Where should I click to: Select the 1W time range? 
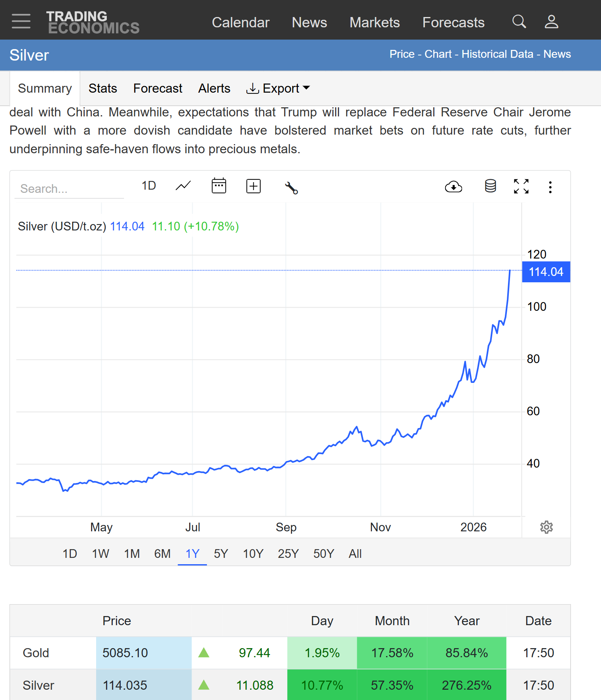tap(100, 554)
